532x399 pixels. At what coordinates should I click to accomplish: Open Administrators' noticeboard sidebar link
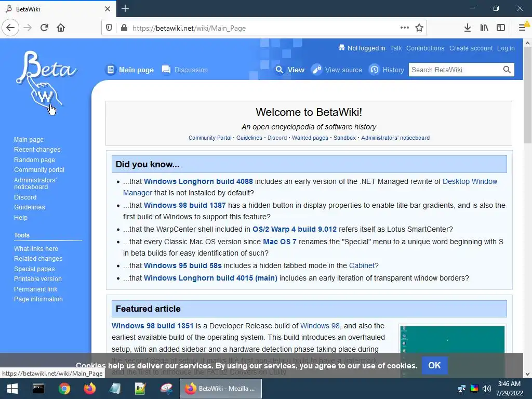[35, 183]
